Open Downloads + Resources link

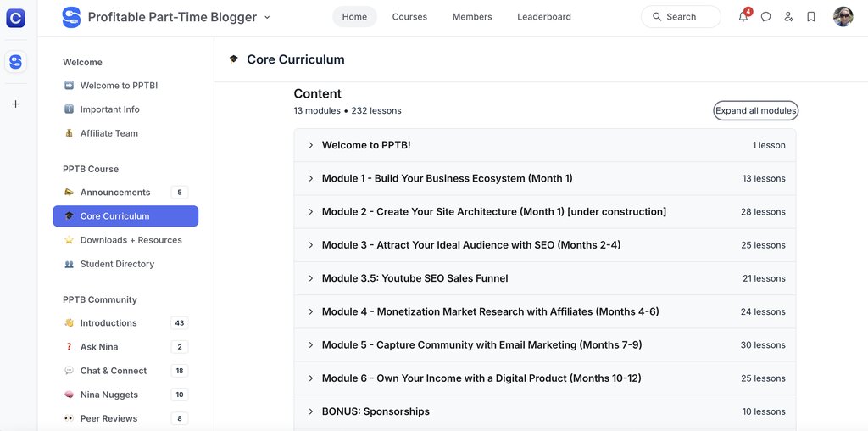125,240
